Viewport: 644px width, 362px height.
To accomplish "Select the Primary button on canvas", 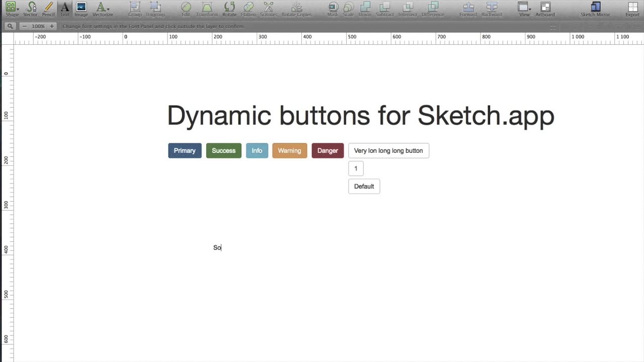I will (x=185, y=150).
